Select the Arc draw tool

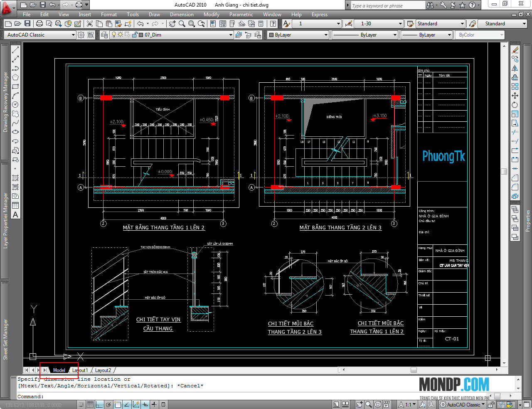[x=15, y=96]
